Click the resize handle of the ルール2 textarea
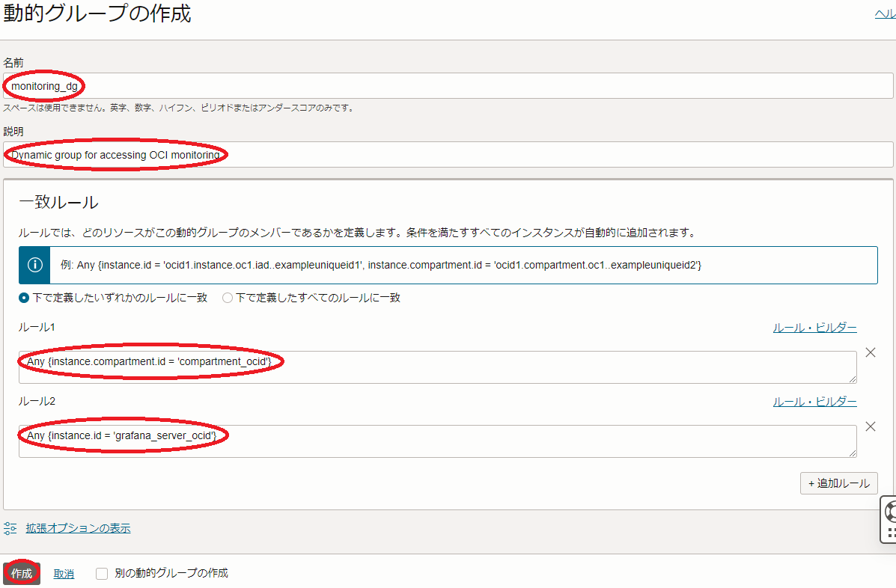 (x=852, y=453)
